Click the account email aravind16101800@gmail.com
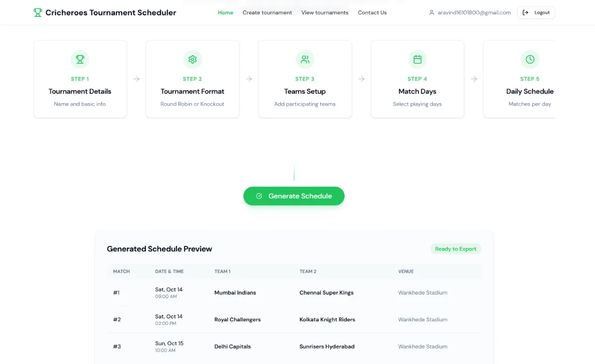595x364 pixels. tap(474, 12)
